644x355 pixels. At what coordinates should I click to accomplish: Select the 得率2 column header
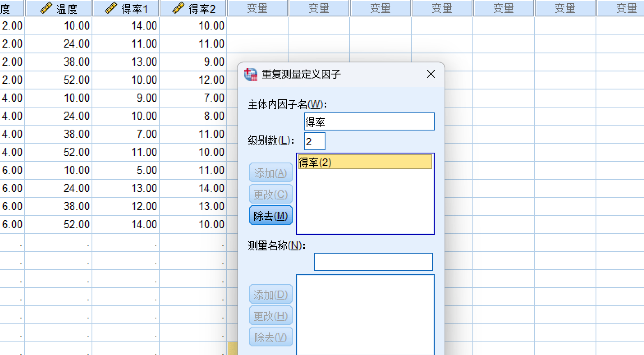pyautogui.click(x=202, y=8)
